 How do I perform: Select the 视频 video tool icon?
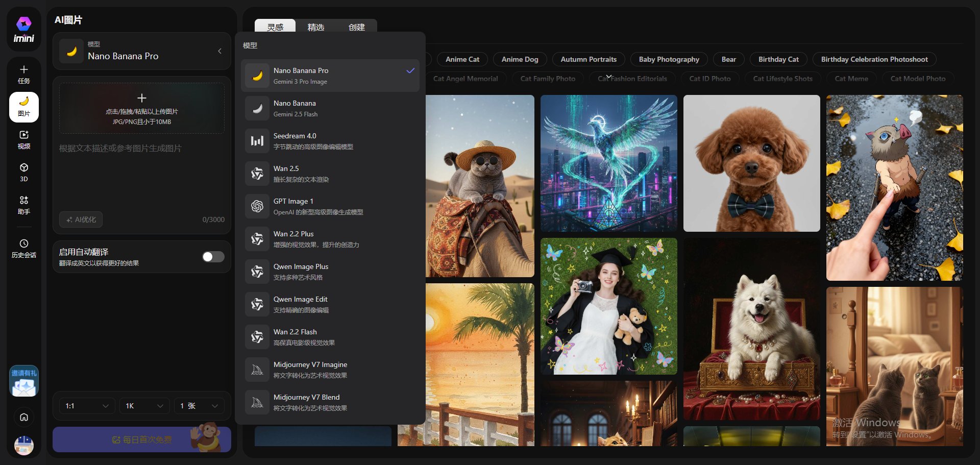(23, 139)
